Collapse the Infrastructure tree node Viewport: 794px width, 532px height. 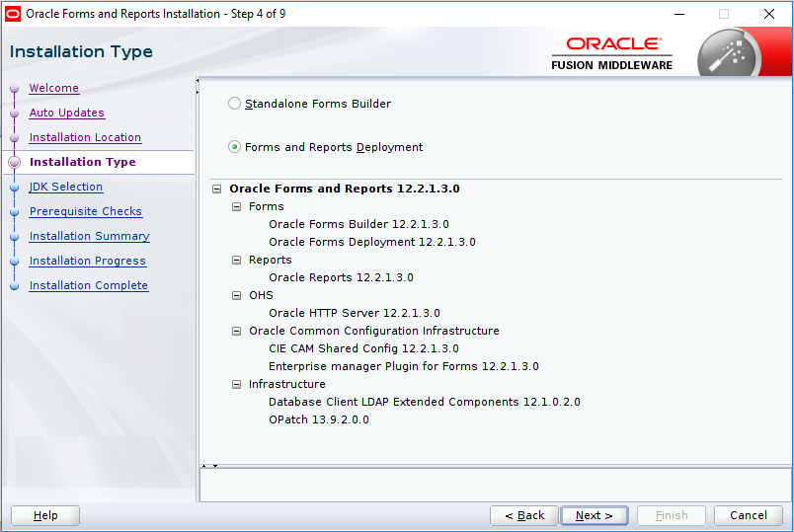(236, 384)
